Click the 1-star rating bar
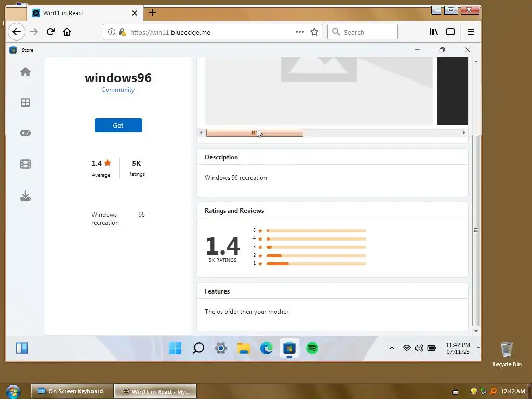The image size is (532, 399). tap(316, 264)
